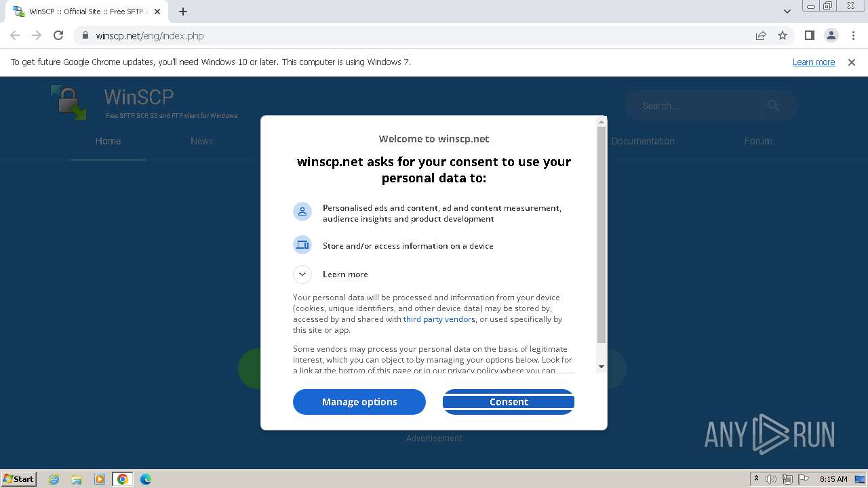Click the WinSCP padlock logo

[69, 102]
